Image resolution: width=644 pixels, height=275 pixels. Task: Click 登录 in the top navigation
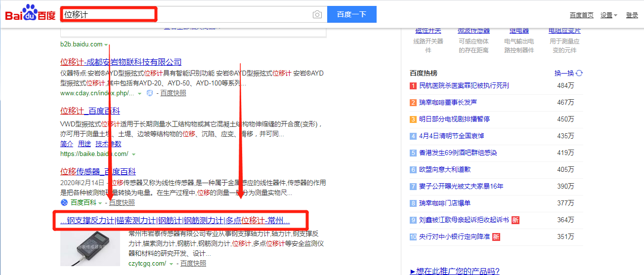pos(632,15)
